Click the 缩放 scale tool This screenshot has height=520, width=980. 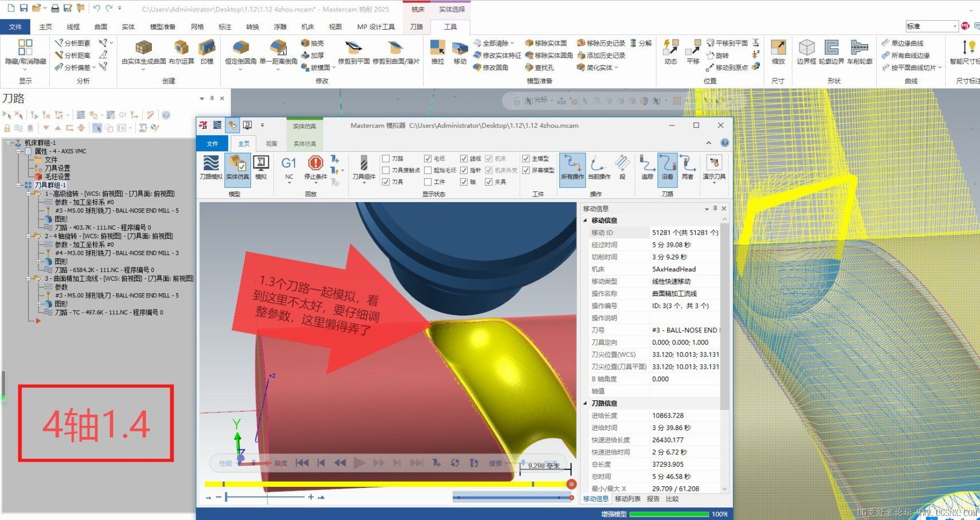[x=778, y=53]
